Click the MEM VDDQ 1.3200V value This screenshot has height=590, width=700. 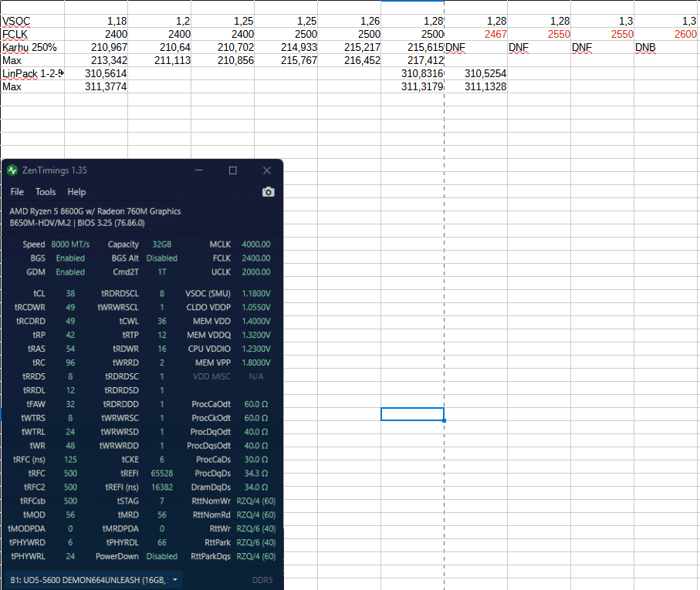pos(255,335)
